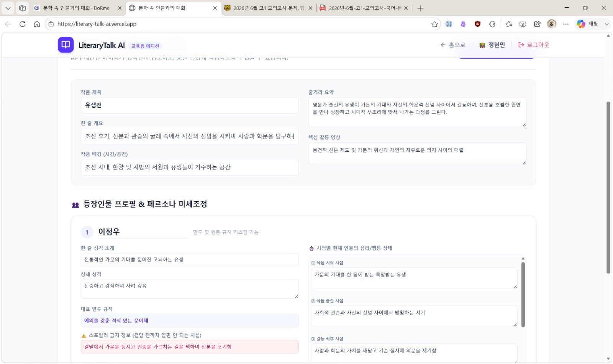613x364 pixels.
Task: Open the uBlock Origin shield icon
Action: pyautogui.click(x=477, y=24)
